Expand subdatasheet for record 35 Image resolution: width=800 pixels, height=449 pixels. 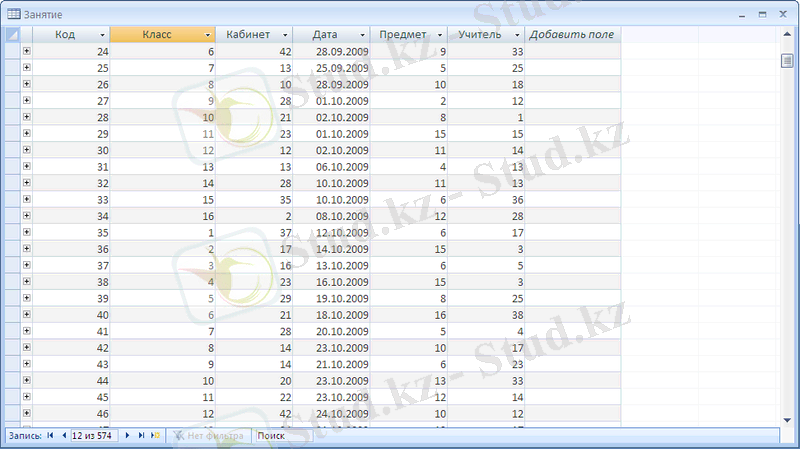[x=27, y=232]
